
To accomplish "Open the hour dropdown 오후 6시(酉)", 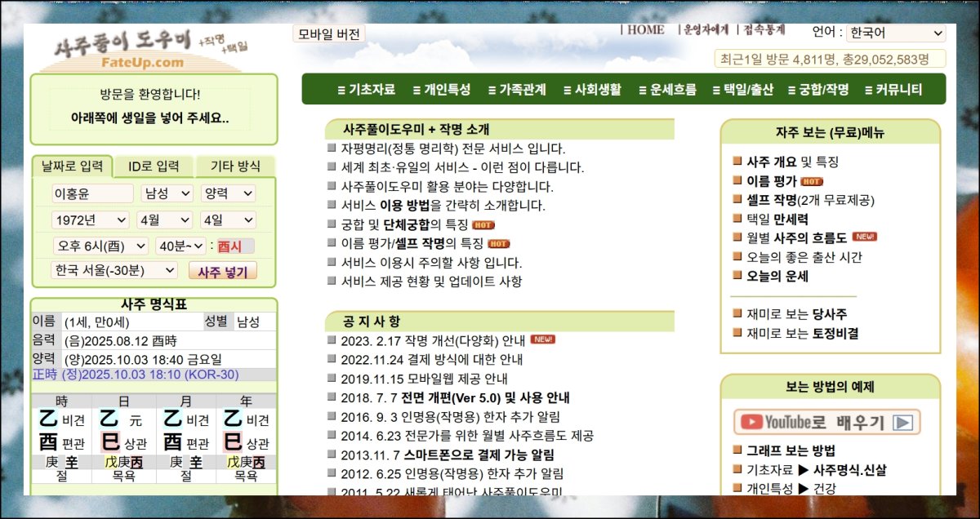I will point(100,246).
